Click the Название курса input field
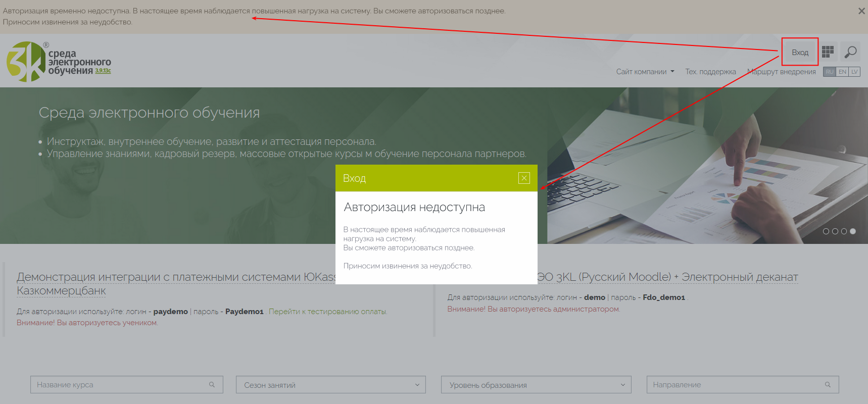Image resolution: width=868 pixels, height=404 pixels. pyautogui.click(x=119, y=385)
